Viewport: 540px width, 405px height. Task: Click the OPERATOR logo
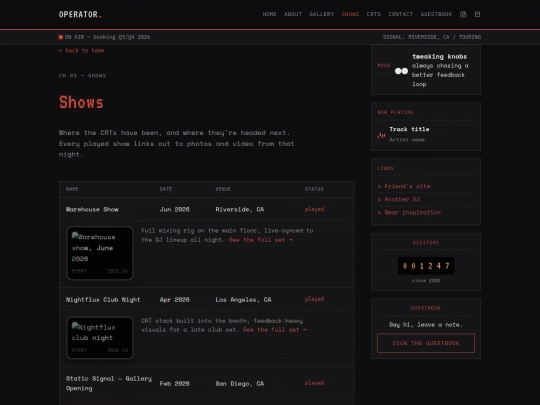click(80, 14)
